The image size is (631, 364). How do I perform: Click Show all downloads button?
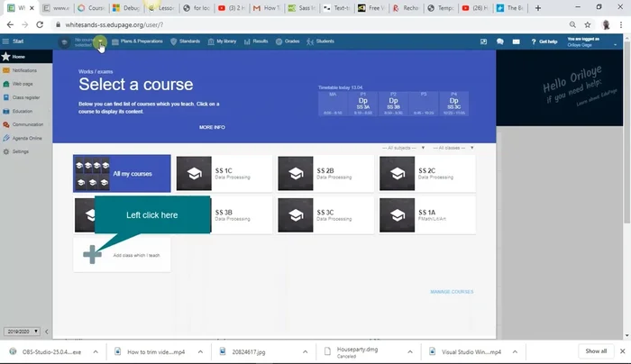(x=596, y=350)
